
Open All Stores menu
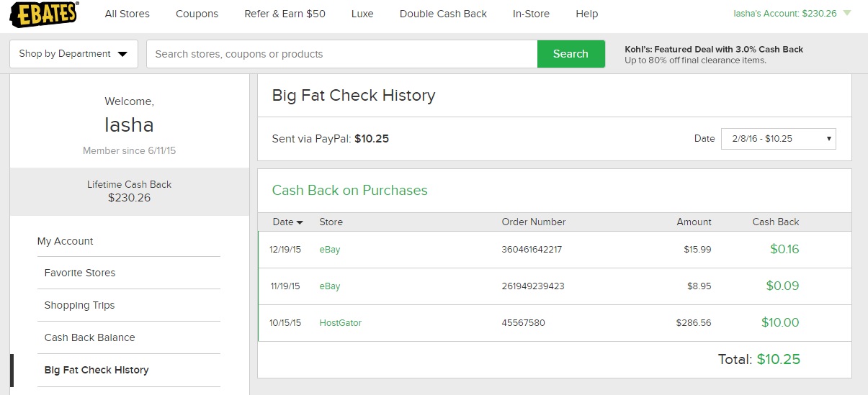click(x=127, y=14)
